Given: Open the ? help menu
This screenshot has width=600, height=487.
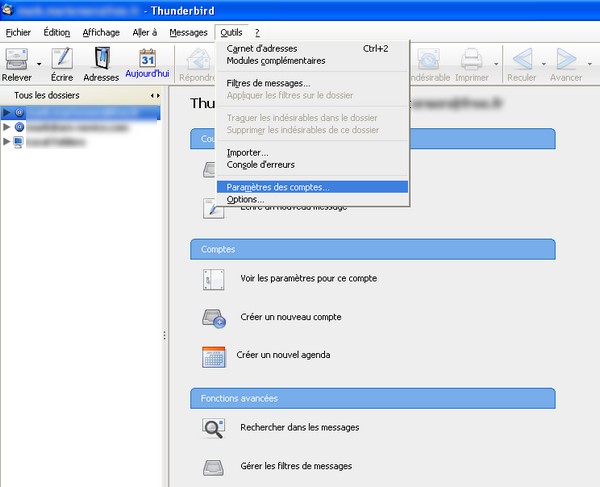Looking at the screenshot, I should pyautogui.click(x=257, y=33).
